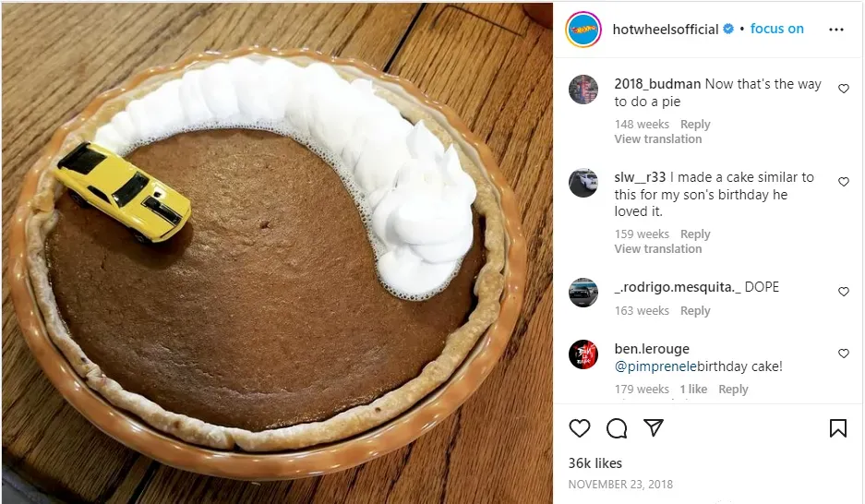The height and width of the screenshot is (504, 865).
Task: Like ben.lerouge's comment heart
Action: 844,353
